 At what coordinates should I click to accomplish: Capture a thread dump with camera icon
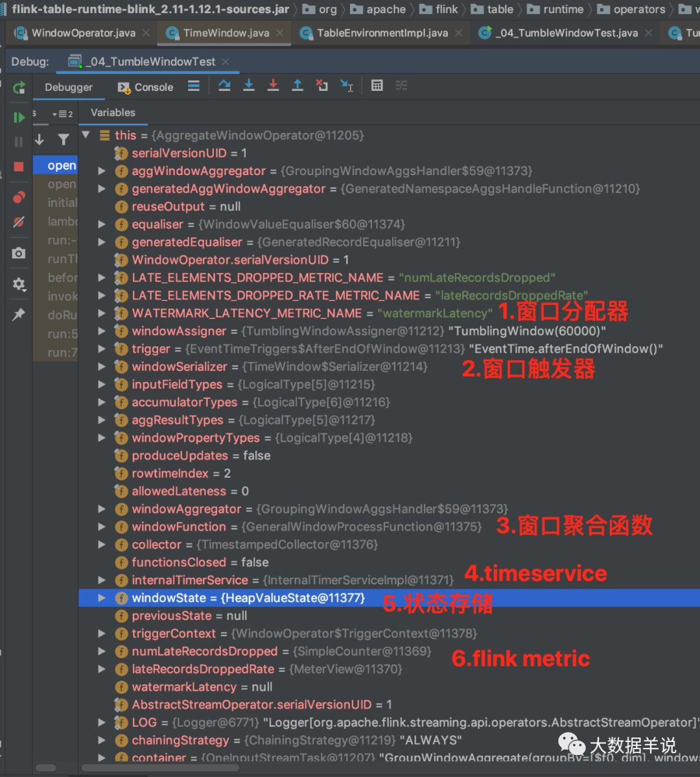18,253
